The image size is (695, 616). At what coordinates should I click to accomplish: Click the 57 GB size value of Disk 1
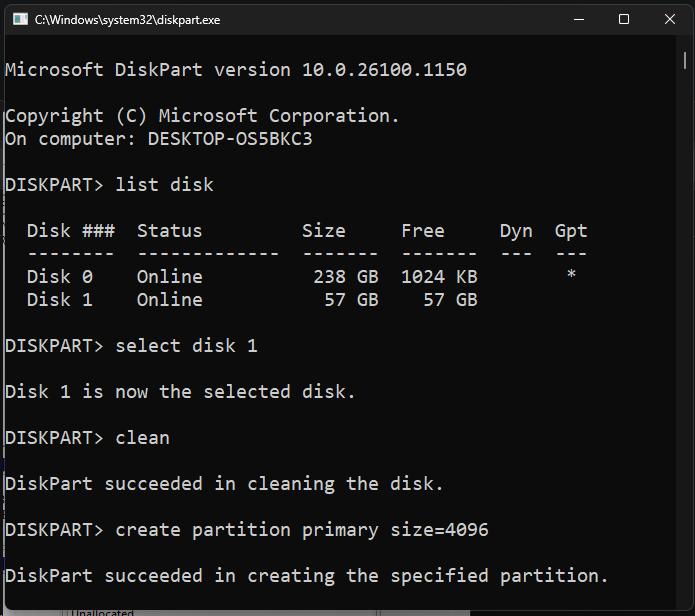coord(351,300)
